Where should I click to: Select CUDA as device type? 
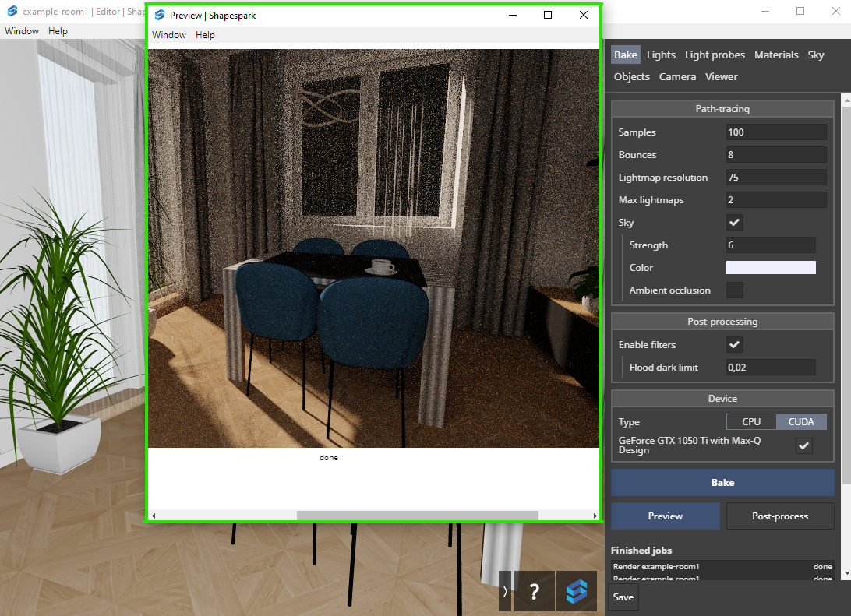pos(801,422)
